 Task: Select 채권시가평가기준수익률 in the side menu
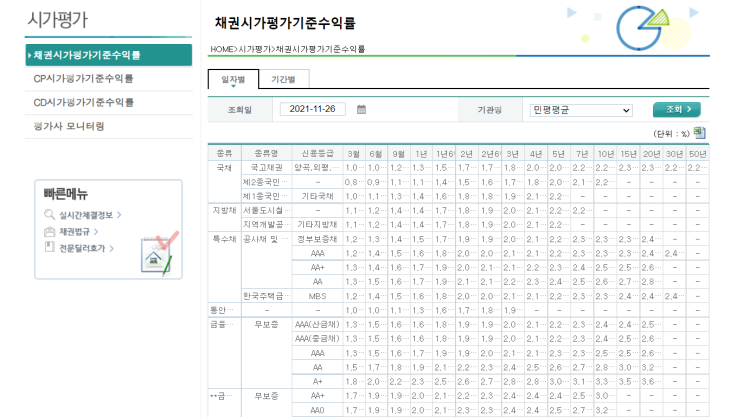pos(109,55)
